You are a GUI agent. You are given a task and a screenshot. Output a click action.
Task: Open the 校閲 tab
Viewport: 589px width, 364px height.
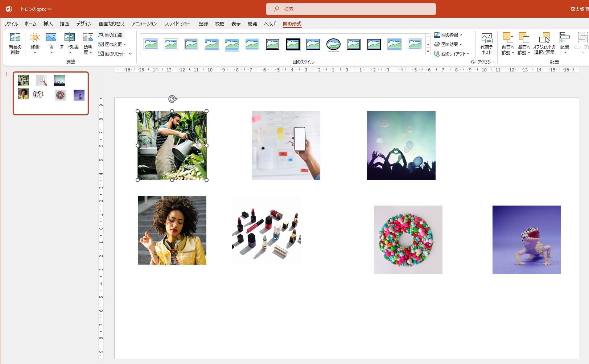pyautogui.click(x=220, y=24)
